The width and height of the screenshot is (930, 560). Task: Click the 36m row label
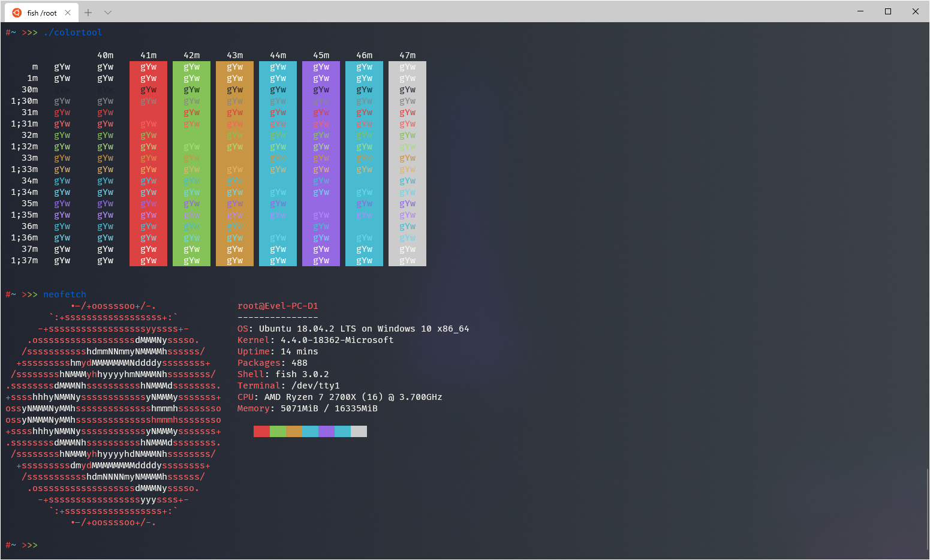pyautogui.click(x=29, y=226)
